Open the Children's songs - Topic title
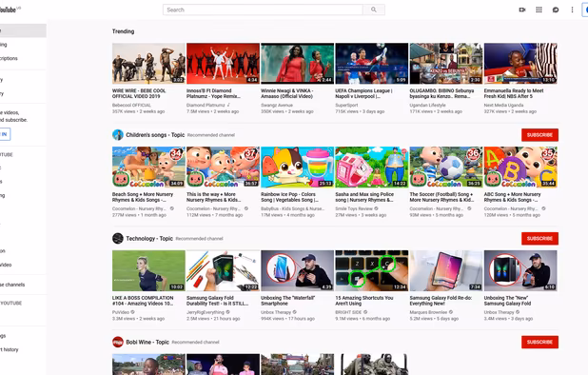Screen dimensions: 588x375 tap(155, 135)
